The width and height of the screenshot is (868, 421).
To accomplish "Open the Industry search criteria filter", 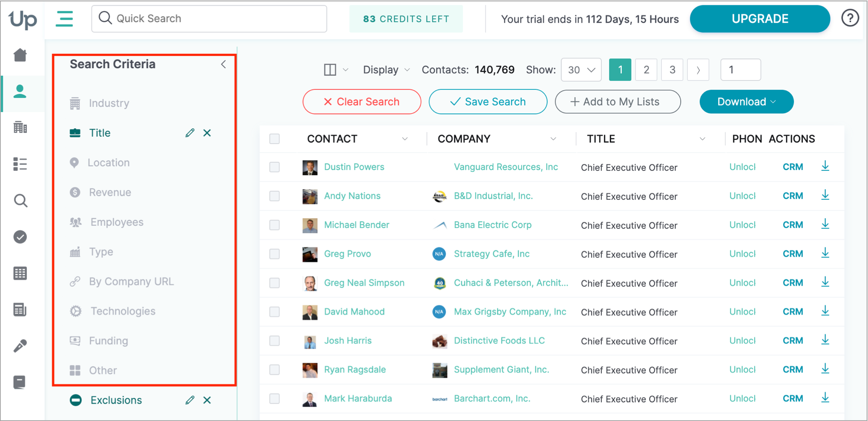I will point(109,103).
